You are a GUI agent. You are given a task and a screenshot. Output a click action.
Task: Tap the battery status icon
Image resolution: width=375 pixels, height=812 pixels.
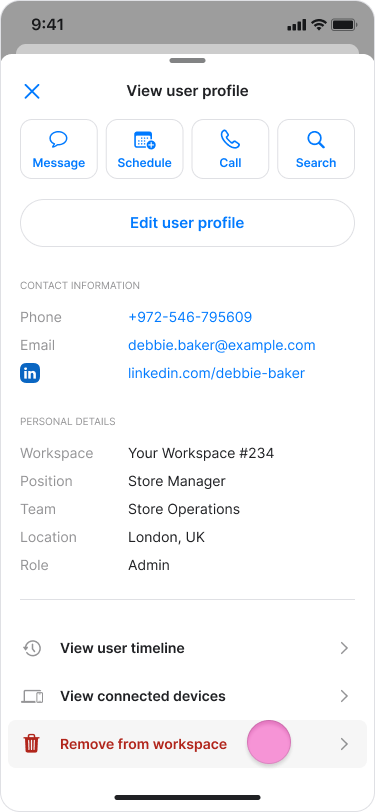[343, 24]
